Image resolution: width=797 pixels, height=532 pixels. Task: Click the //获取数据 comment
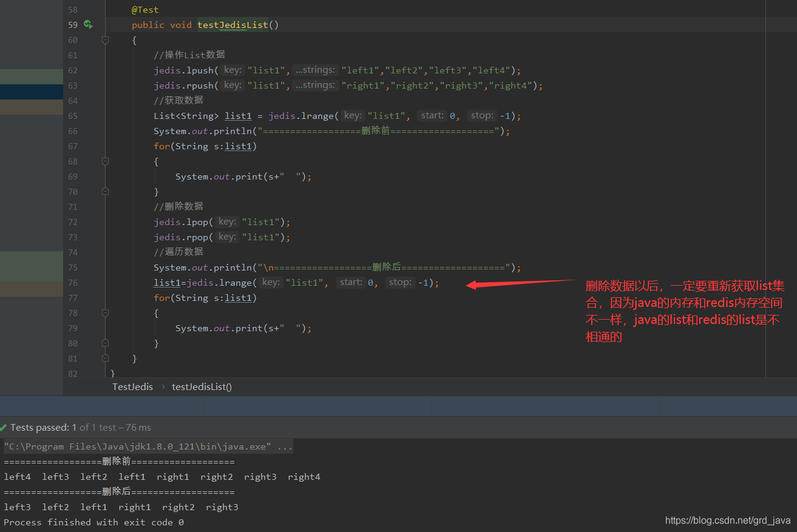pyautogui.click(x=178, y=101)
